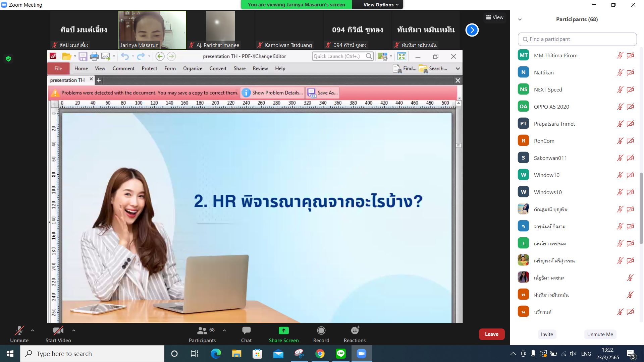644x362 pixels.
Task: Unmute your microphone in Zoom
Action: tap(19, 335)
